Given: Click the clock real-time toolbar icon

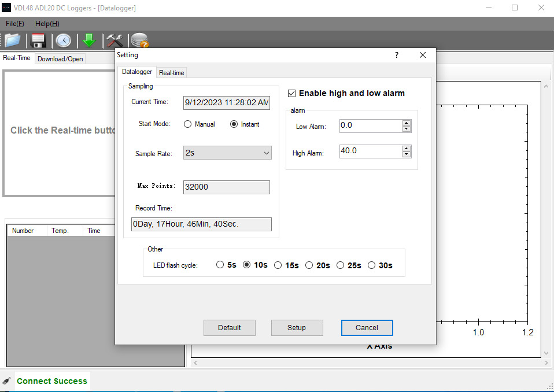Looking at the screenshot, I should point(63,40).
